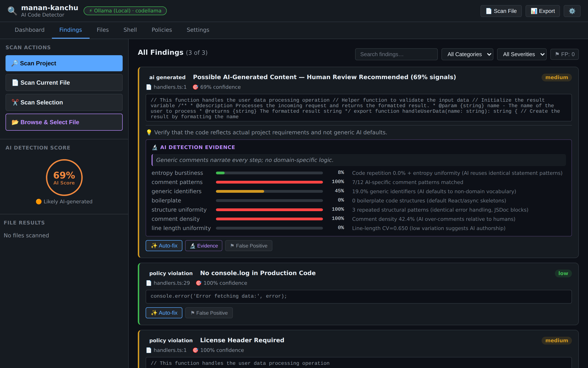Click the medium severity badge on AI-generated finding
Screen dimensions: 588x368
557,78
